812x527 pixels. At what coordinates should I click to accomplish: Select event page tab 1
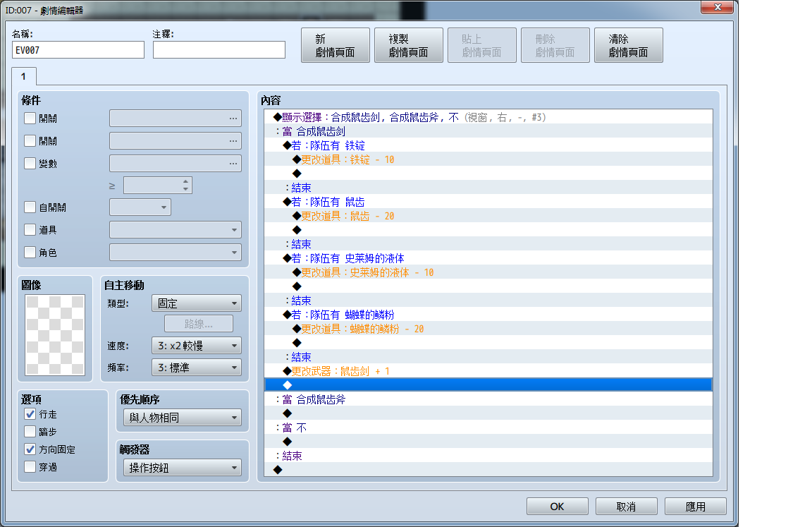pos(24,76)
